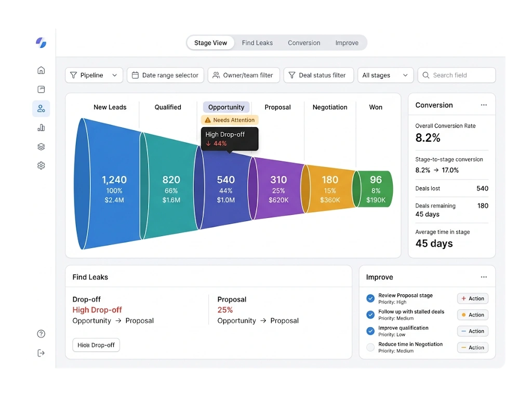Click Action button for Follow up with stalled deals
This screenshot has height=397, width=532.
[473, 315]
